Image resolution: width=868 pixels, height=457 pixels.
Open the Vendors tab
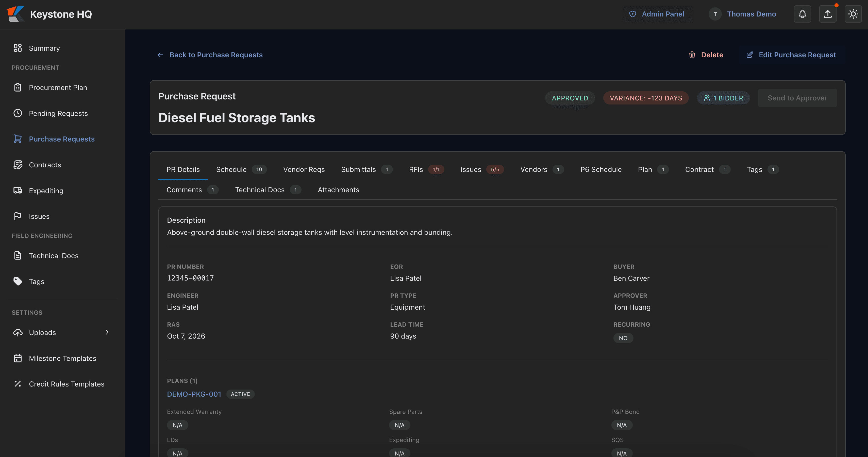pos(542,169)
